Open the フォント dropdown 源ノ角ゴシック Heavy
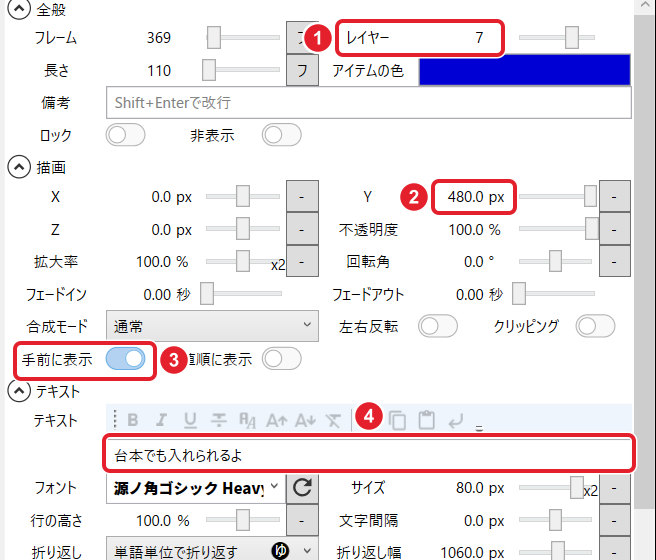 click(196, 488)
